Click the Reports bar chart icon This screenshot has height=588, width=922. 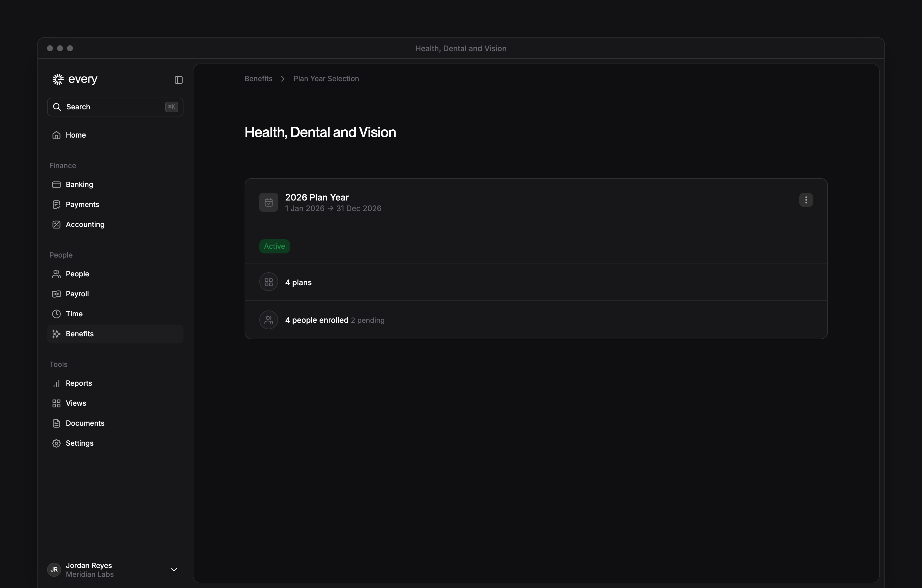(56, 383)
